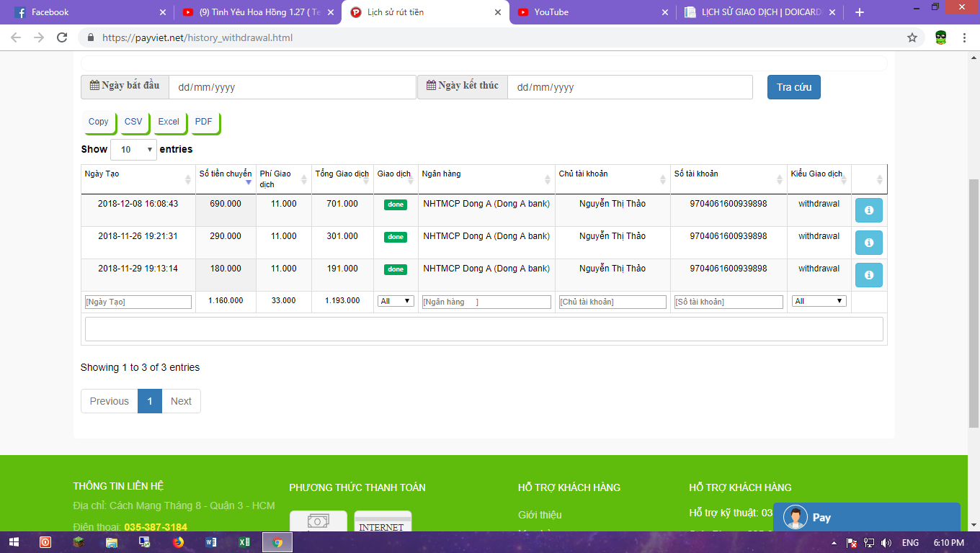
Task: Open new browser tab with plus
Action: [x=859, y=12]
